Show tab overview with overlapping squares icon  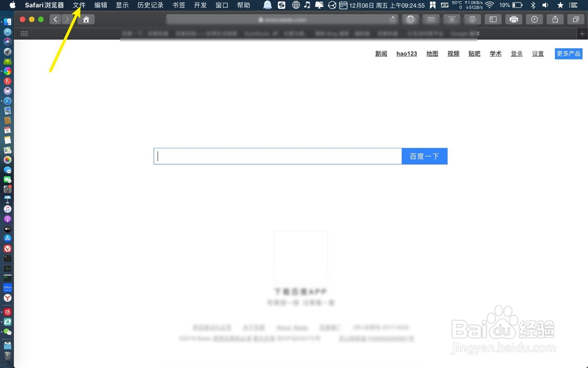(576, 19)
